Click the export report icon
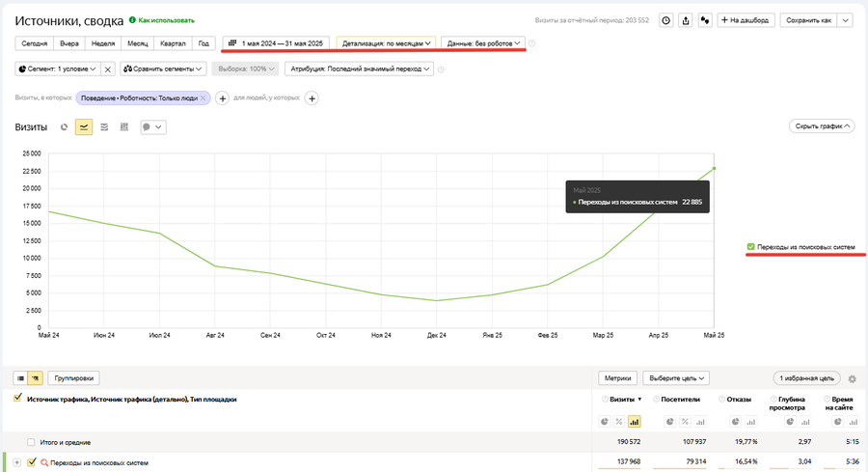The image size is (868, 472). click(x=686, y=19)
